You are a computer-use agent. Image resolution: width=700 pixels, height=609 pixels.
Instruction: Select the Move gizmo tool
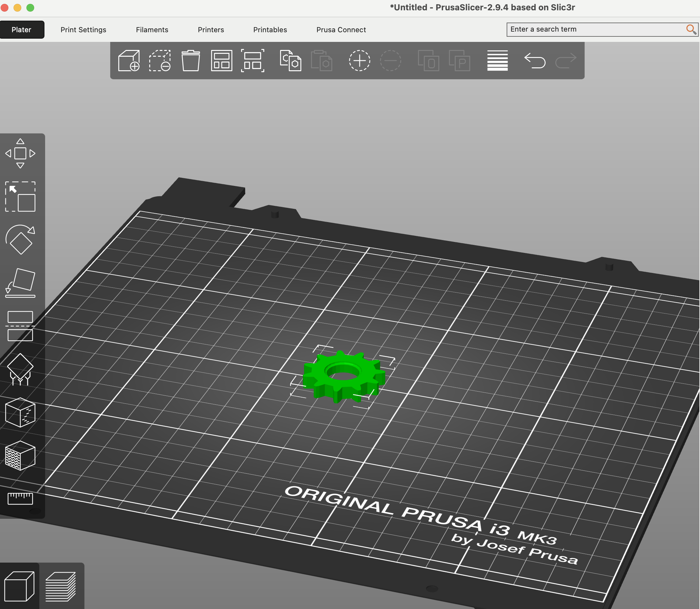click(x=20, y=154)
